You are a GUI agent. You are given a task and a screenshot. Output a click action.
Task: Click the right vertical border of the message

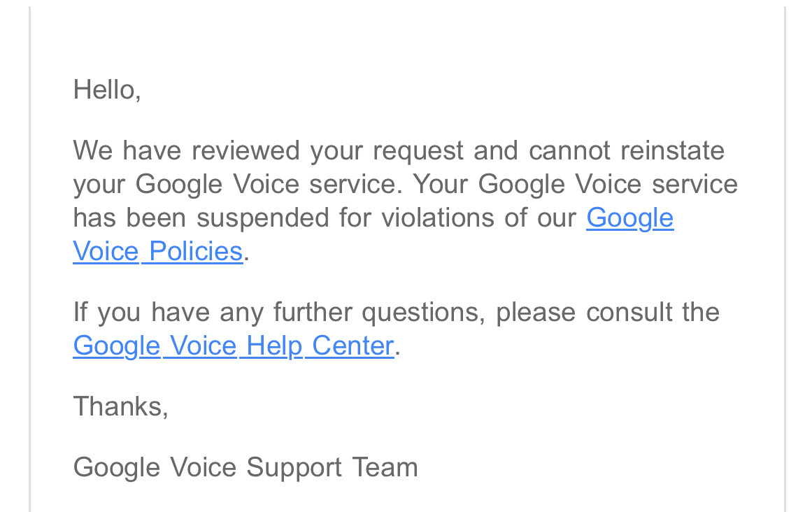[x=785, y=259]
